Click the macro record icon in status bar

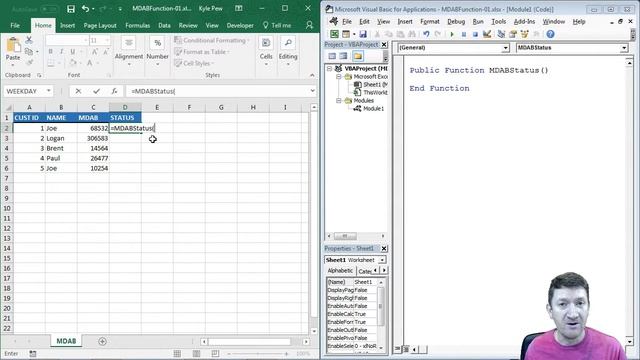(x=33, y=353)
